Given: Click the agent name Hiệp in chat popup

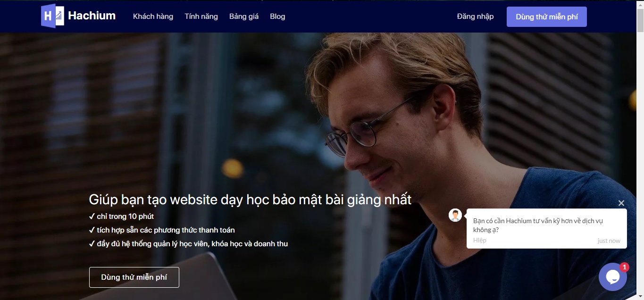Looking at the screenshot, I should 480,240.
